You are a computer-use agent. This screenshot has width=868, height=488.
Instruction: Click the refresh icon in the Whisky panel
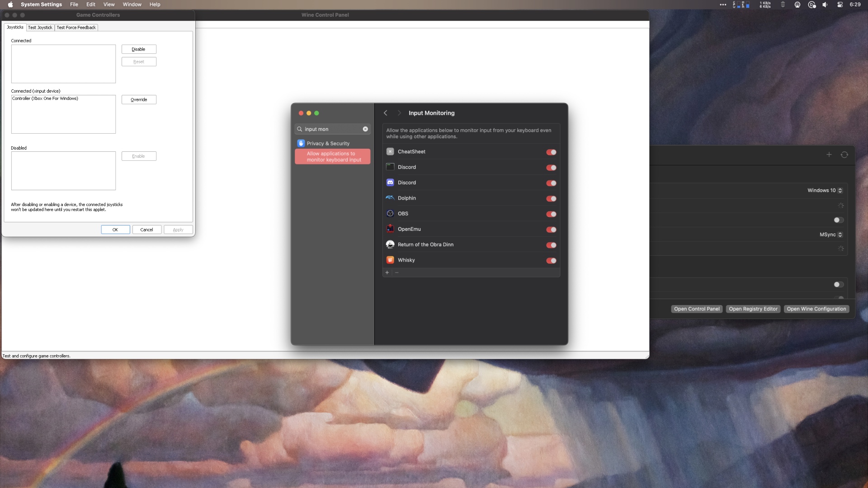844,155
